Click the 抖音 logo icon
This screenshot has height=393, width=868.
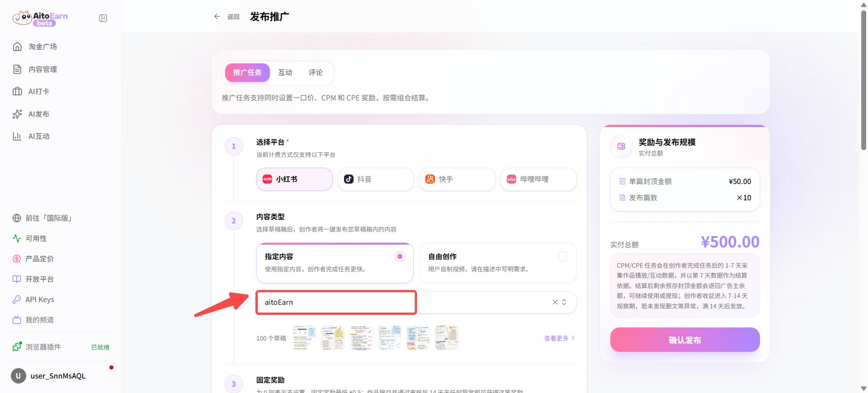pos(349,179)
